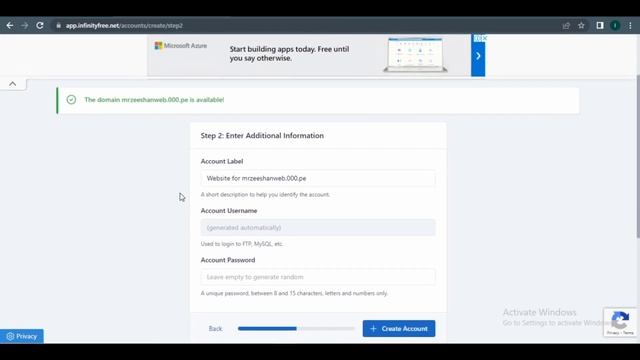Click the disabled Account Username field

pyautogui.click(x=318, y=227)
